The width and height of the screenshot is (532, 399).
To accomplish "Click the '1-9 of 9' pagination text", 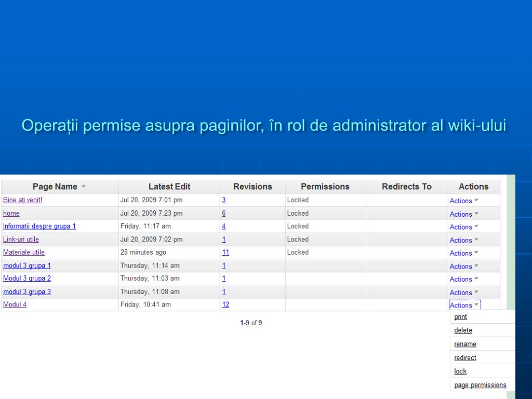I will pyautogui.click(x=251, y=323).
